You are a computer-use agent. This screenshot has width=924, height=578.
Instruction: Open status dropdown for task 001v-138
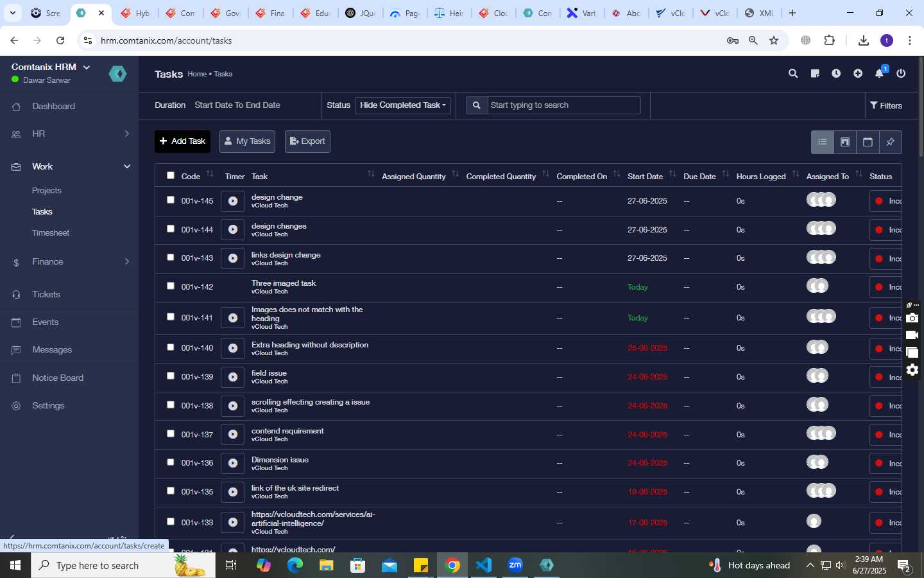(x=886, y=406)
